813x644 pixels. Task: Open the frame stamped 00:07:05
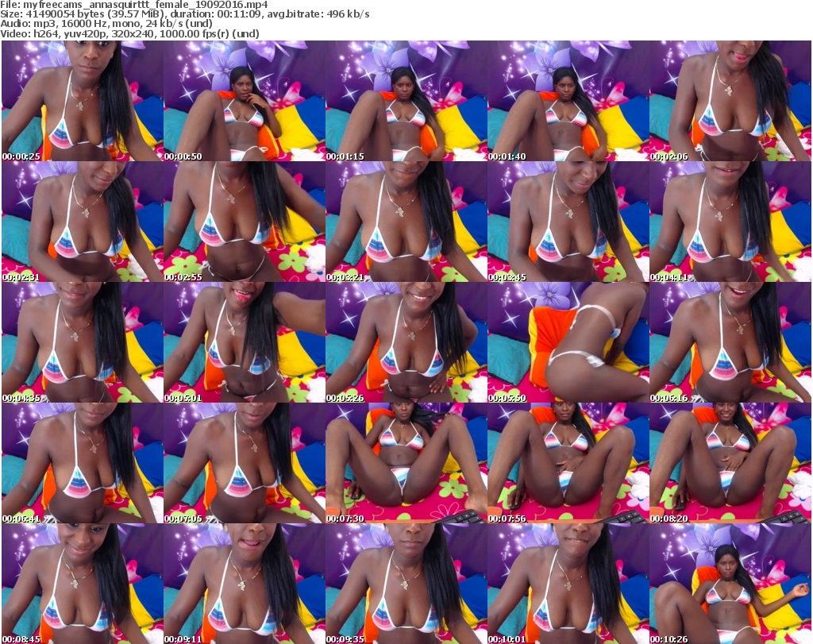tap(245, 464)
